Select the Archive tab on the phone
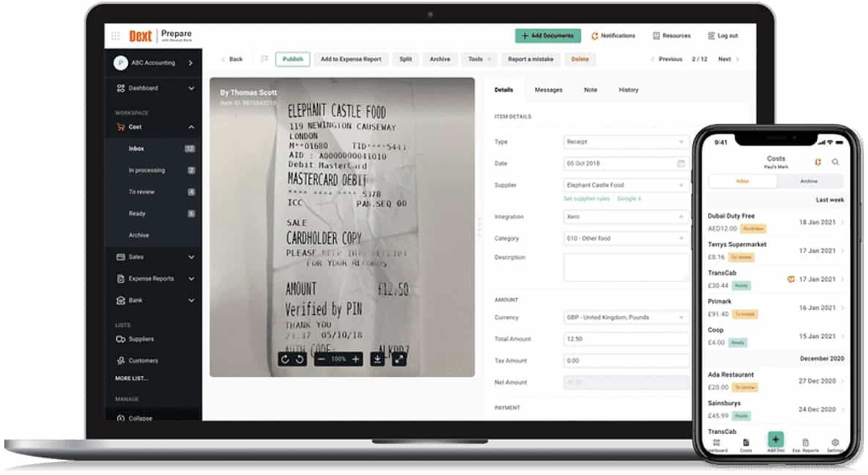The width and height of the screenshot is (868, 475). pyautogui.click(x=809, y=181)
